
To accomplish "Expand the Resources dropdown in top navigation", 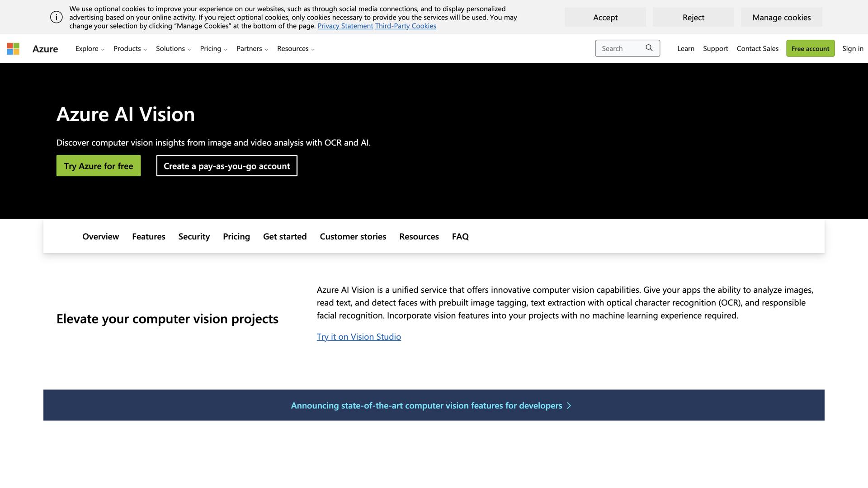I will [x=295, y=48].
